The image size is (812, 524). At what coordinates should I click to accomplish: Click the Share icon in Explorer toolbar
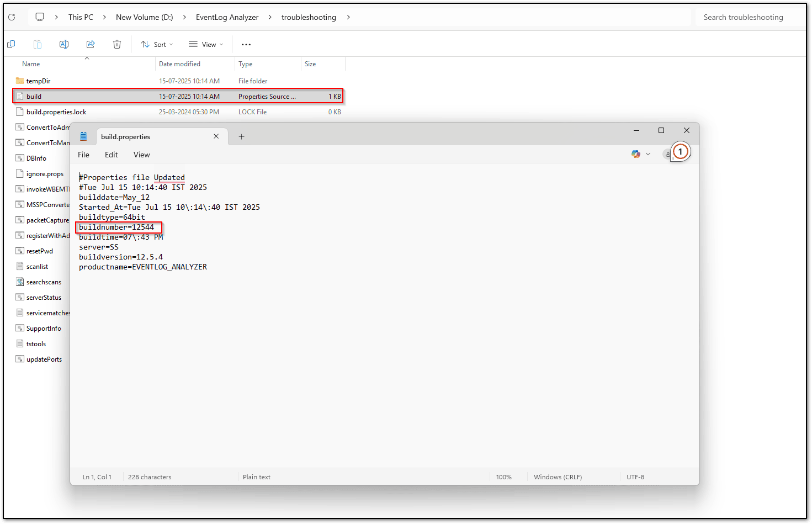pos(91,44)
